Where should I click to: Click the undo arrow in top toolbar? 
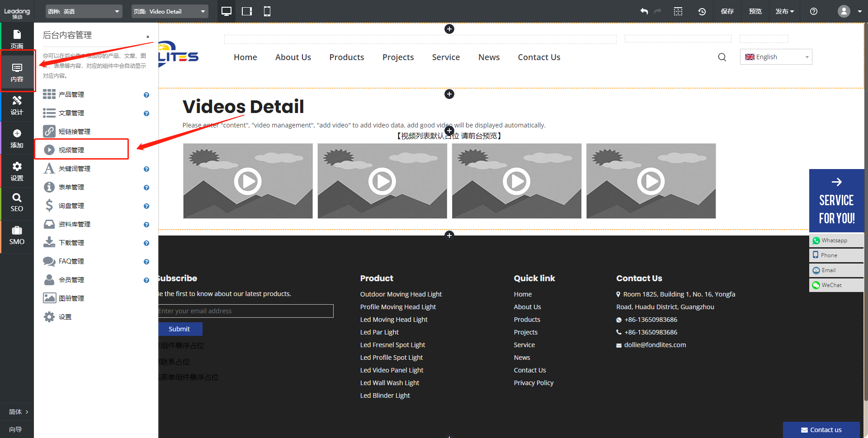[644, 11]
